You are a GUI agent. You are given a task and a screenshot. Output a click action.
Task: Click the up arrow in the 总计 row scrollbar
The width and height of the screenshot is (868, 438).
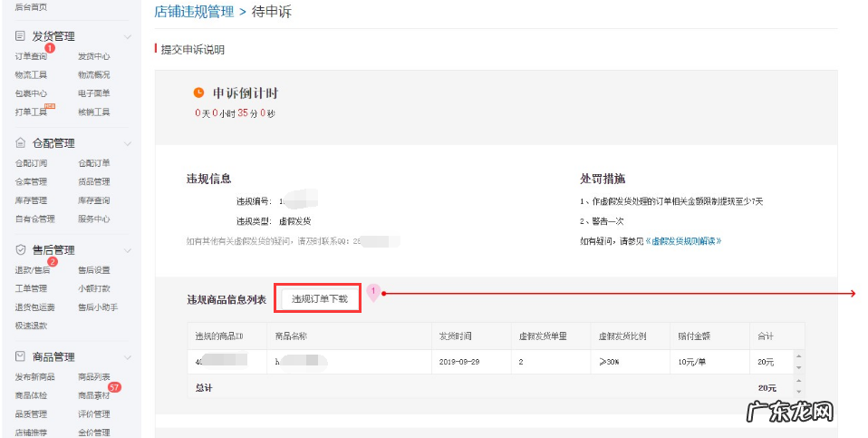[798, 381]
